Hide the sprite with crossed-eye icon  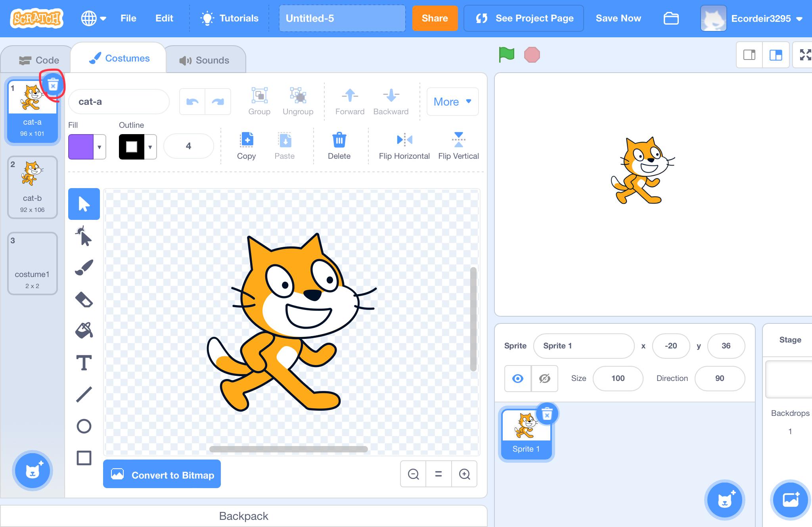(x=544, y=379)
